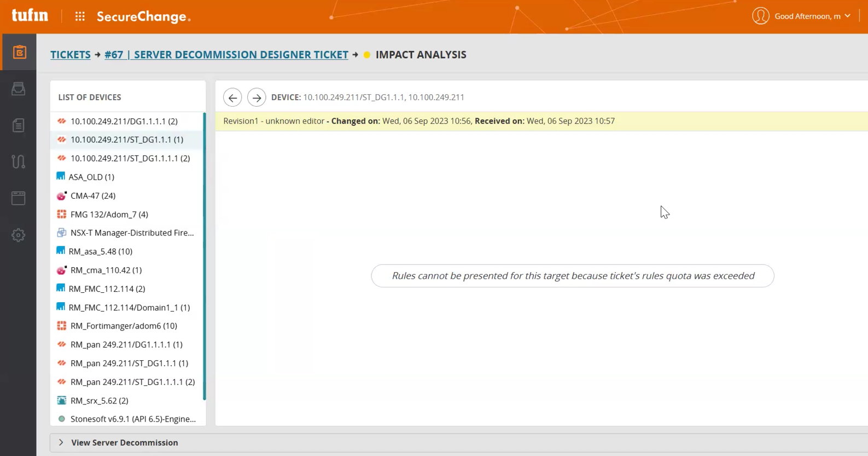
Task: Click the Tickets clipboard icon in sidebar
Action: (x=19, y=53)
